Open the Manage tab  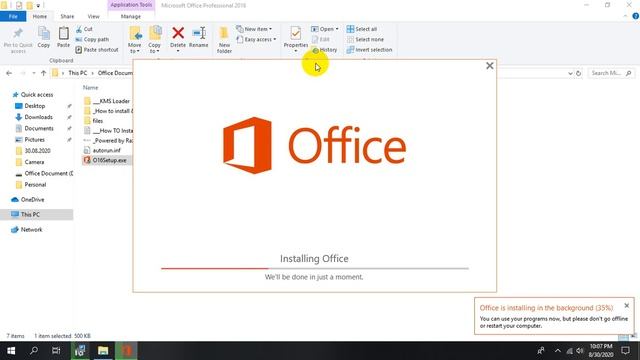pyautogui.click(x=131, y=16)
